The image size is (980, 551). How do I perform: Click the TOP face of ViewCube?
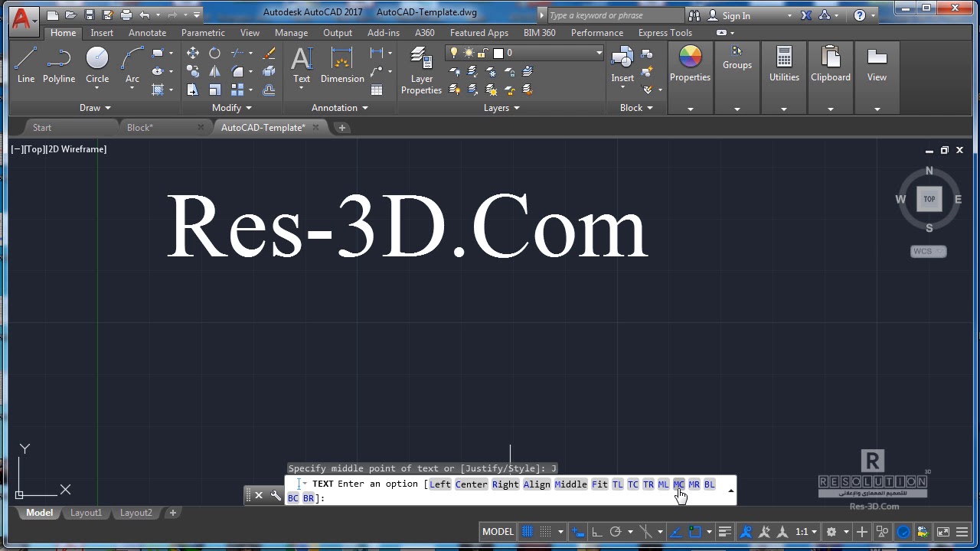[x=929, y=199]
